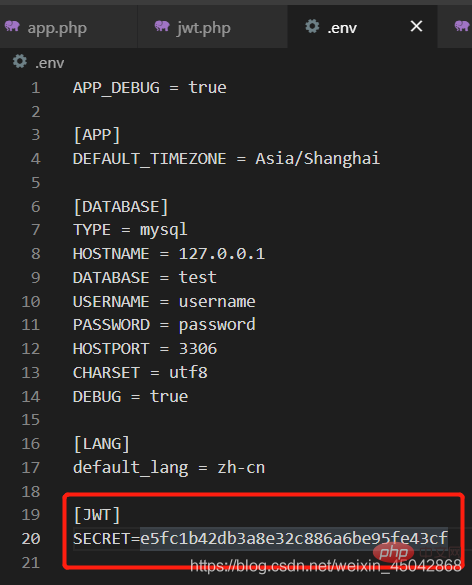Click the gear icon on .env tab
Image resolution: width=472 pixels, height=585 pixels.
click(312, 26)
